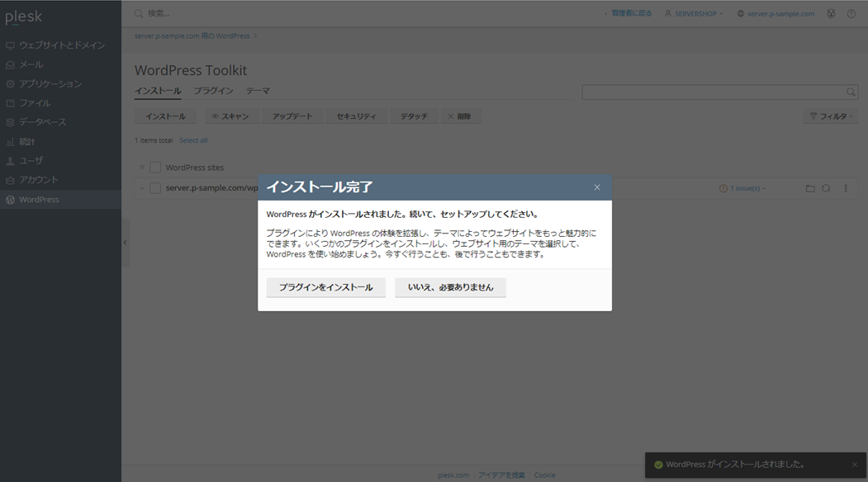Open the folder icon for server.p-sample.com site

pyautogui.click(x=810, y=188)
